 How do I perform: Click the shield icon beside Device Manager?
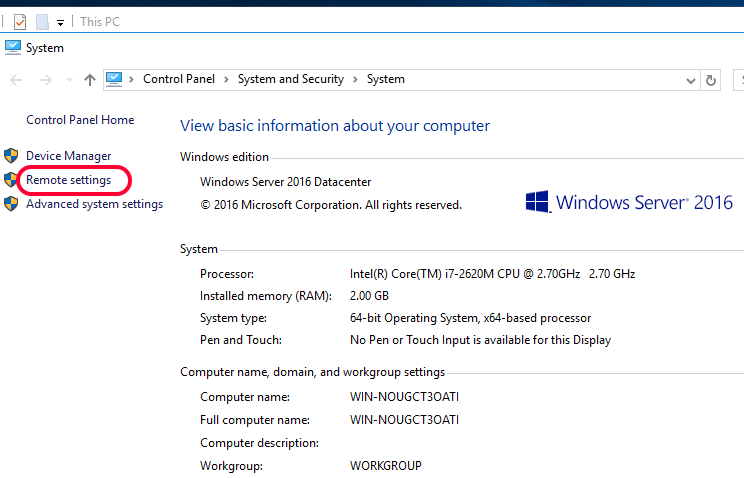[11, 156]
